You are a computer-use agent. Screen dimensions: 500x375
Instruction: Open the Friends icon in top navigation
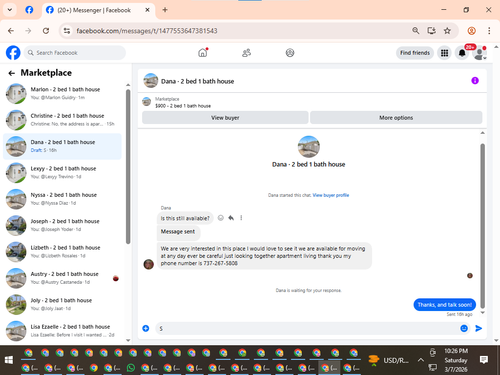[x=246, y=53]
